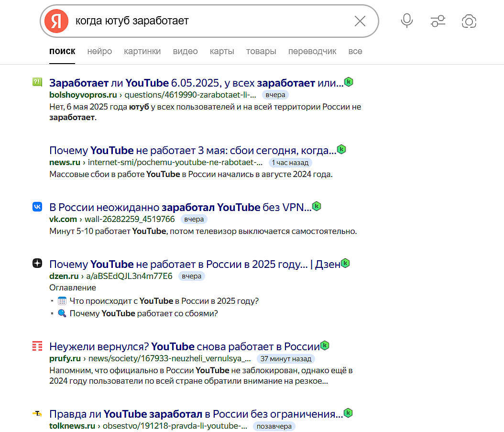
Task: Open result 'Заработает ли YouTube 6.05.2025'
Action: coord(197,83)
